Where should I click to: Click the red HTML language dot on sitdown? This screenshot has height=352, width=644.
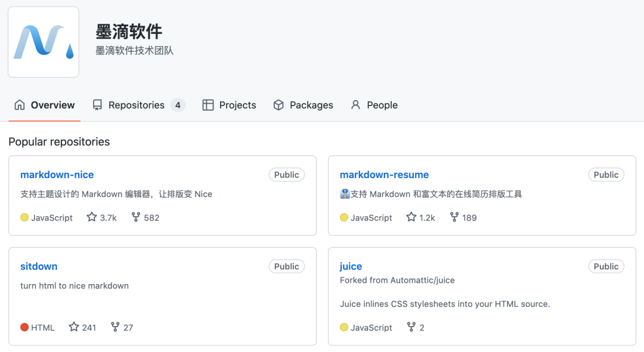coord(23,327)
